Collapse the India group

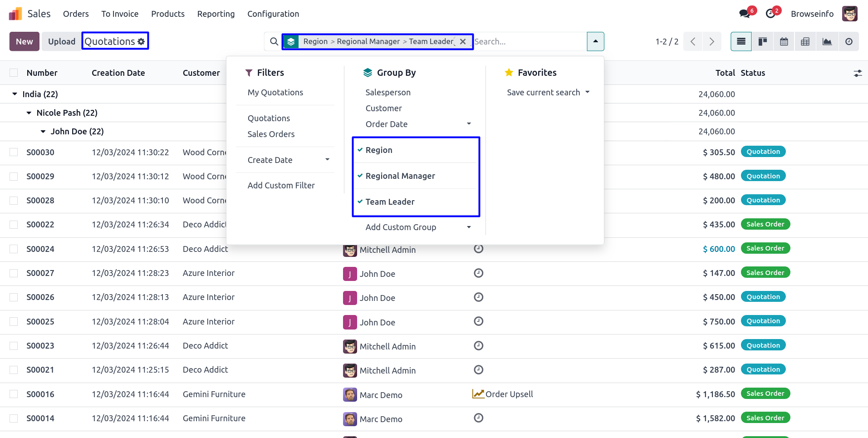tap(15, 94)
